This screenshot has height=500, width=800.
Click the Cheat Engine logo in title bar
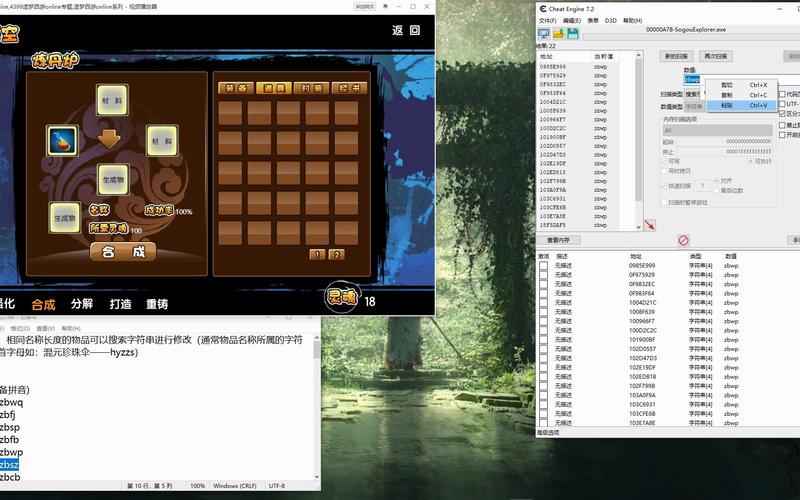tap(543, 9)
